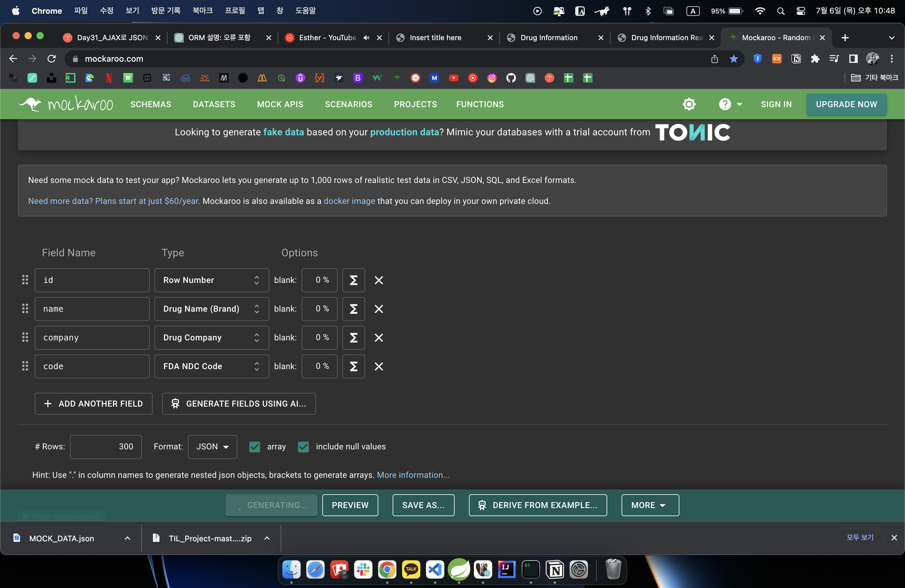Viewport: 905px width, 588px height.
Task: Click the sigma formula icon for id field
Action: (x=353, y=280)
